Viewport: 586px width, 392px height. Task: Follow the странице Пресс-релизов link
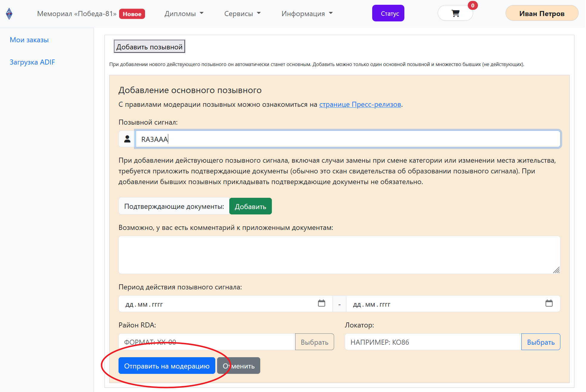point(360,104)
